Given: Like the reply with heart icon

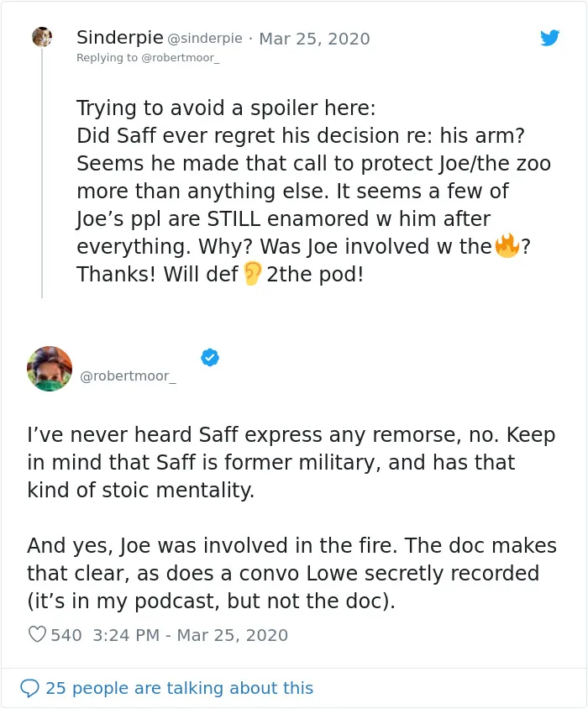Looking at the screenshot, I should (x=37, y=634).
